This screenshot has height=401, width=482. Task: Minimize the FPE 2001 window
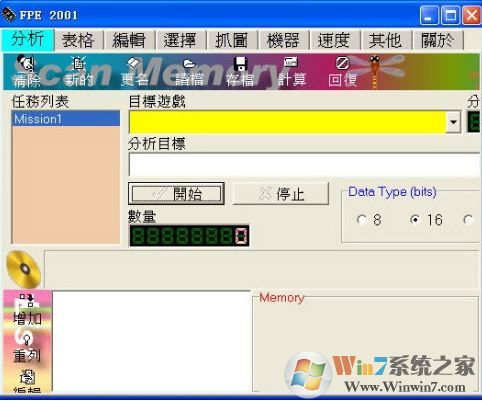point(429,15)
